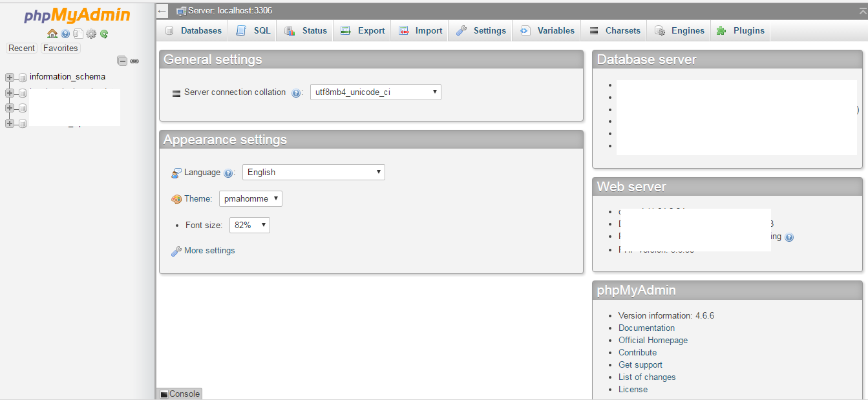Click the list icon before Server connection collation
Screen dimensions: 868x400
(x=176, y=93)
